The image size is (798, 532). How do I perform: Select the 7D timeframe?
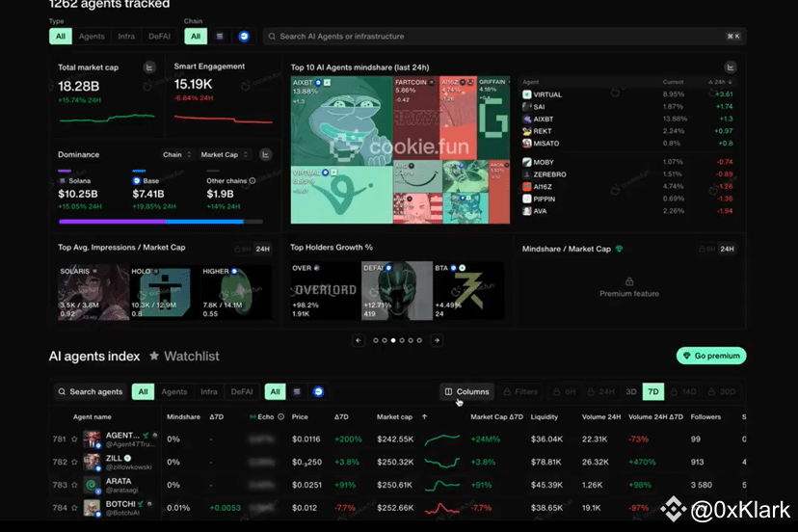(653, 391)
